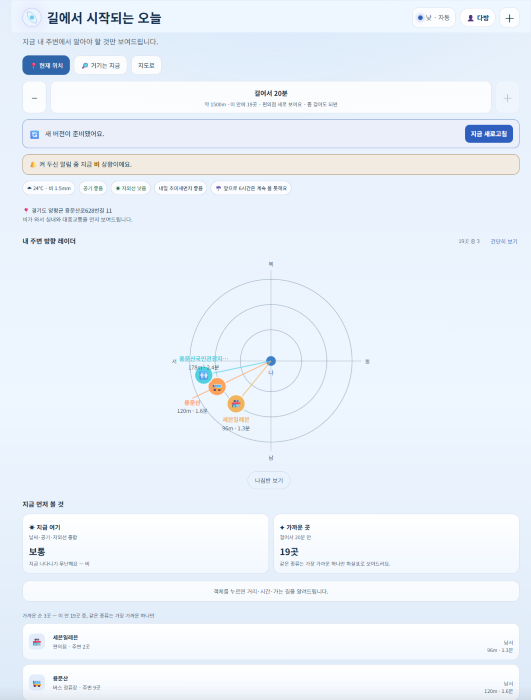Viewport: 531px width, 700px height.
Task: Increase walking range with the right plus button
Action: click(507, 97)
